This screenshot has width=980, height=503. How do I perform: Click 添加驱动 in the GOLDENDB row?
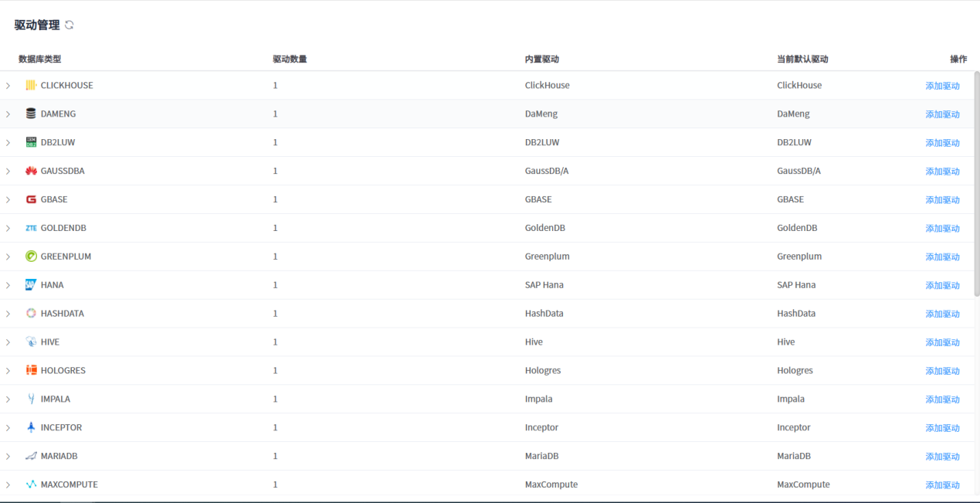click(x=942, y=229)
